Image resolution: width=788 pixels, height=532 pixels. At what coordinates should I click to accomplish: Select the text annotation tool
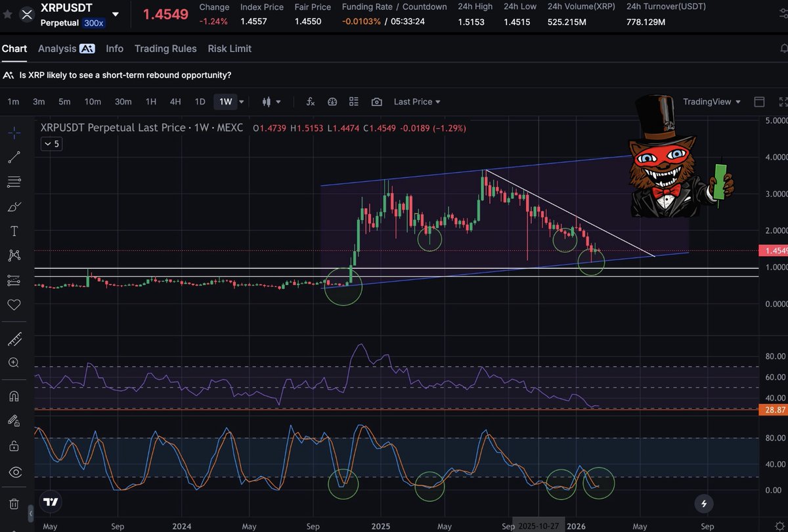[x=14, y=231]
